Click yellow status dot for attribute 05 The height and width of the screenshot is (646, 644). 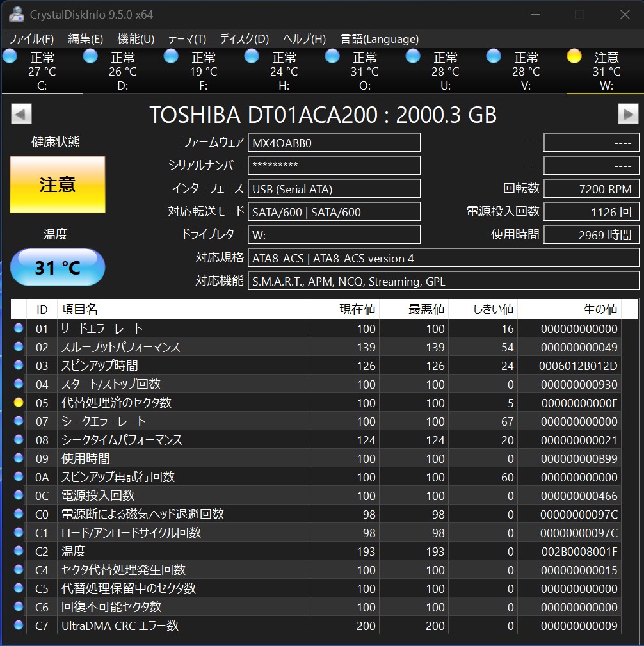[19, 403]
